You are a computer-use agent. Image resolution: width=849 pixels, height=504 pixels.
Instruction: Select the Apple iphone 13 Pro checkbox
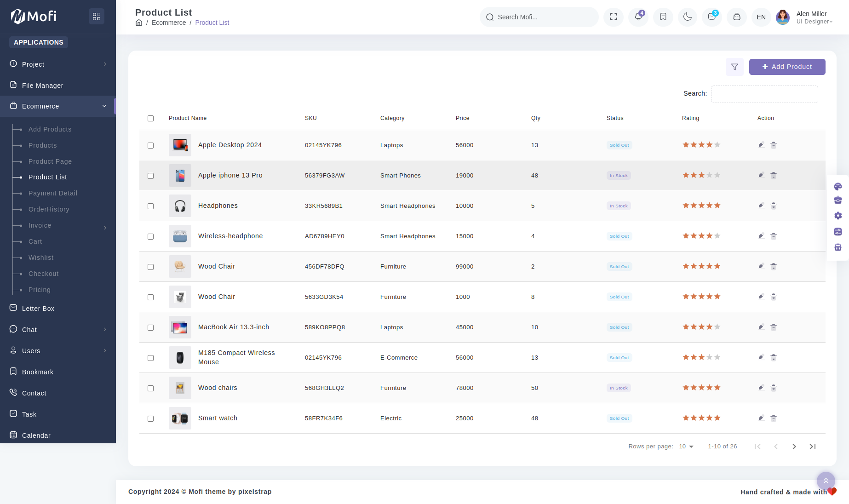(x=150, y=176)
